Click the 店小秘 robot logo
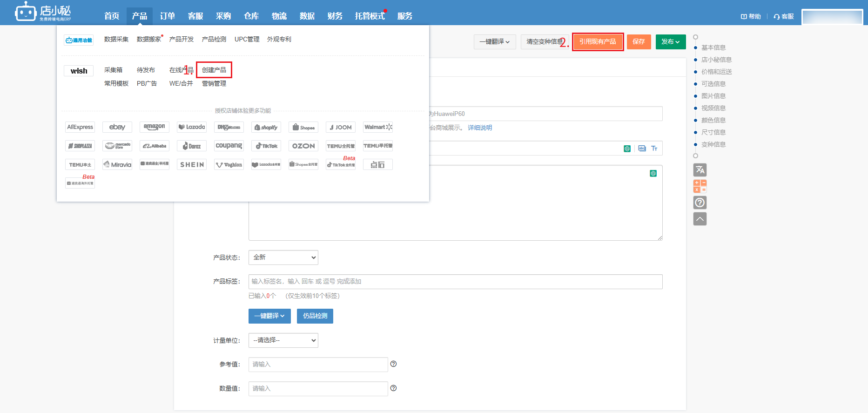 43,12
